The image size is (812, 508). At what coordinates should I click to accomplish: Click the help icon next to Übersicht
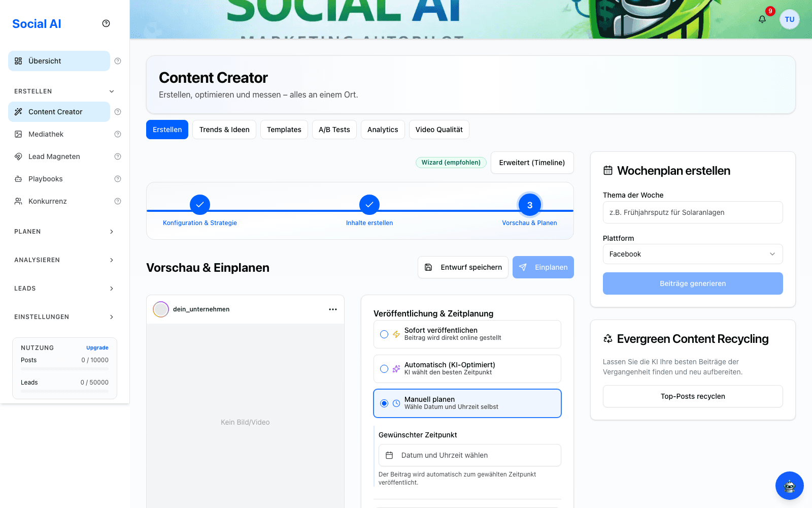click(118, 61)
